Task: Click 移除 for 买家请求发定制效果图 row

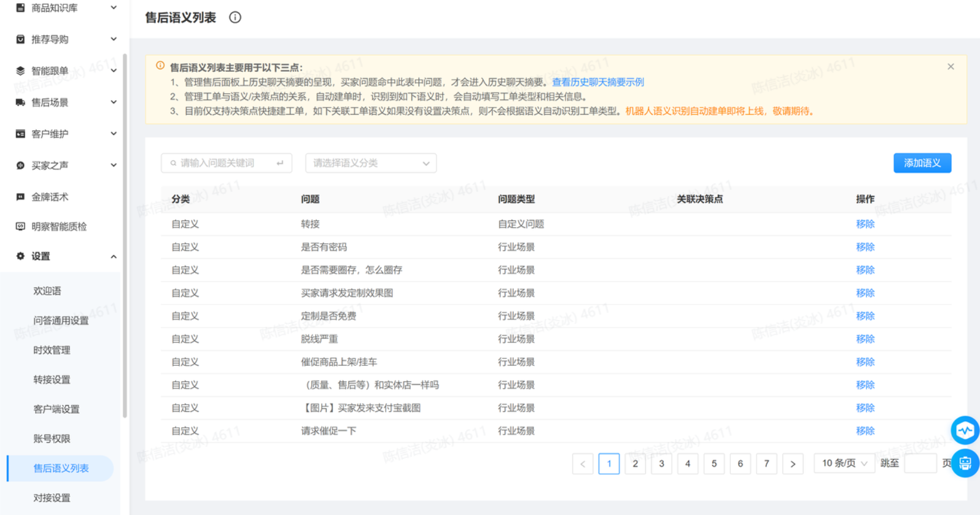Action: click(865, 293)
